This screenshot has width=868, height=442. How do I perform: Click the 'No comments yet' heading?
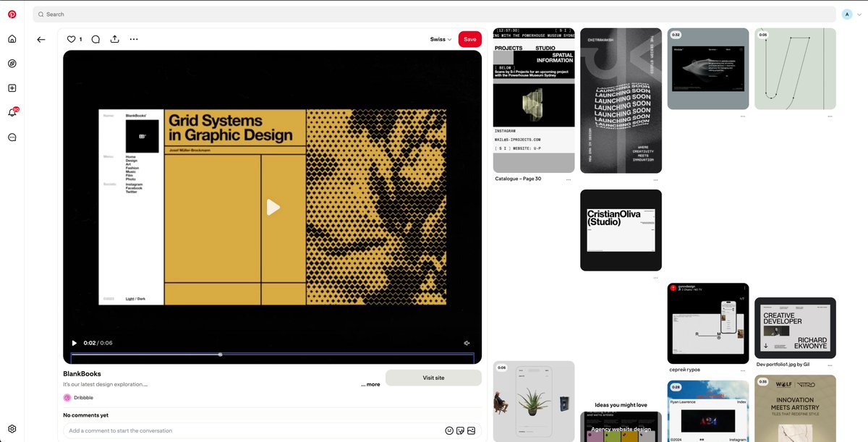pos(85,415)
